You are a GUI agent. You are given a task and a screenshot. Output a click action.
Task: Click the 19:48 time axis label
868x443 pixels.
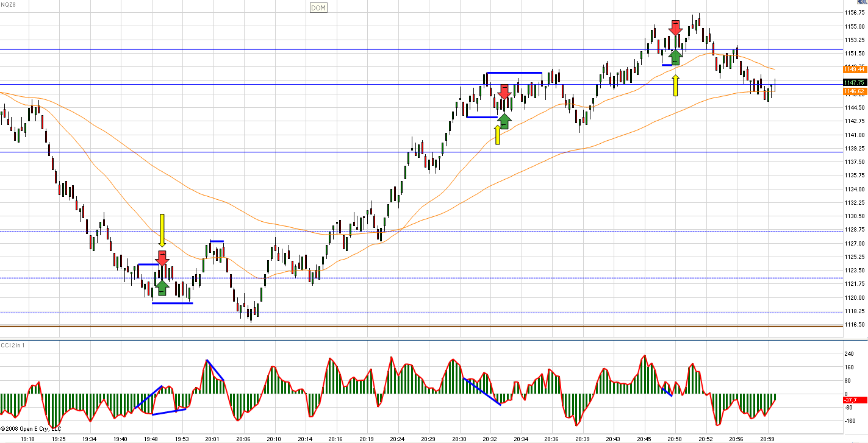151,439
